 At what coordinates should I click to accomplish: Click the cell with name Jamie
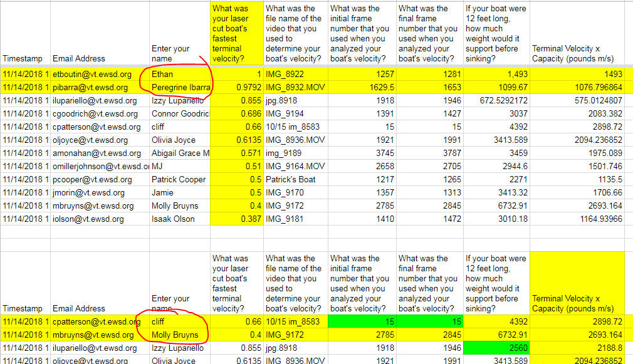click(x=179, y=192)
